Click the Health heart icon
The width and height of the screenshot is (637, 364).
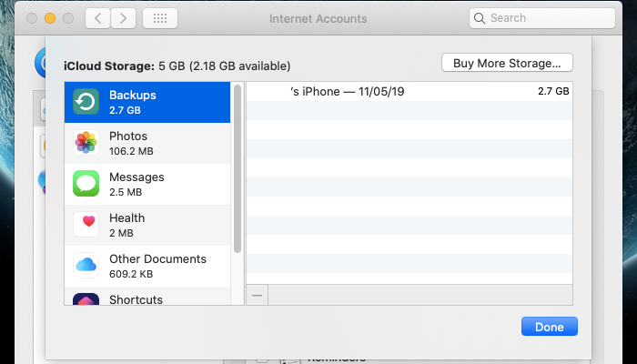click(x=86, y=224)
